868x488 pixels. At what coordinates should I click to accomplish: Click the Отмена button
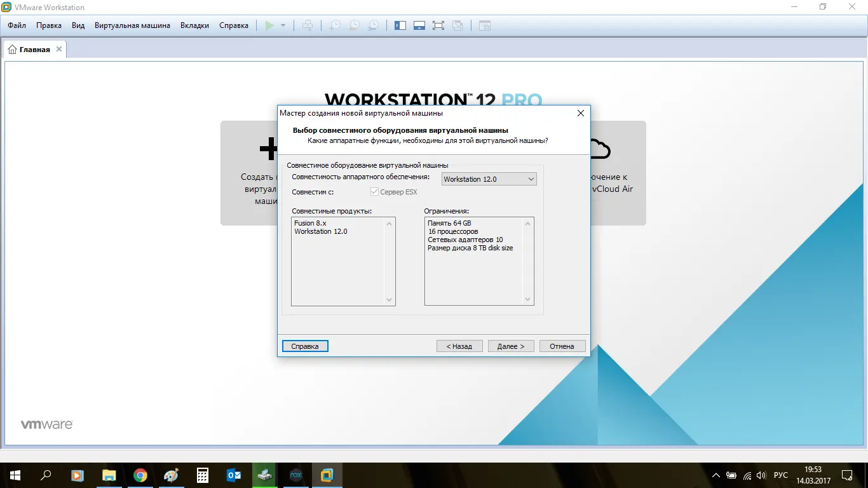tap(562, 346)
